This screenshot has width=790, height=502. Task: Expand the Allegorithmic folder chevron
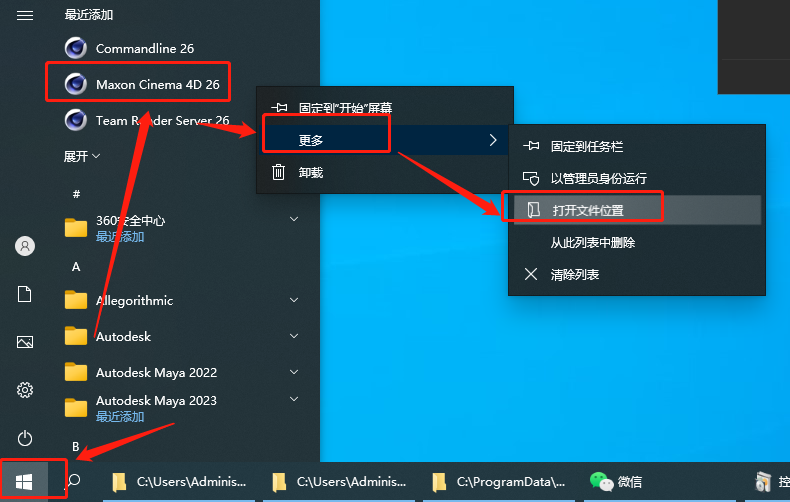[x=294, y=300]
